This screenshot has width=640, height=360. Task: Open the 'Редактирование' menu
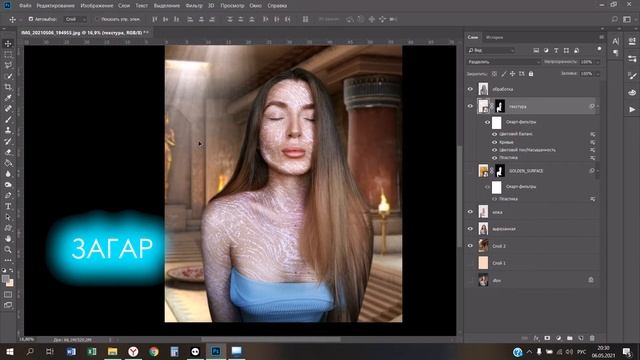coord(56,6)
